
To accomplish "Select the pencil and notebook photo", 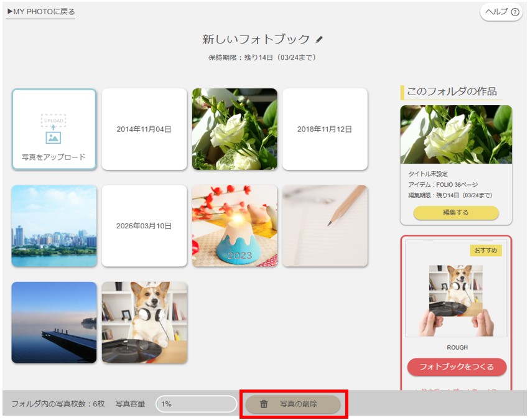I will click(x=325, y=226).
